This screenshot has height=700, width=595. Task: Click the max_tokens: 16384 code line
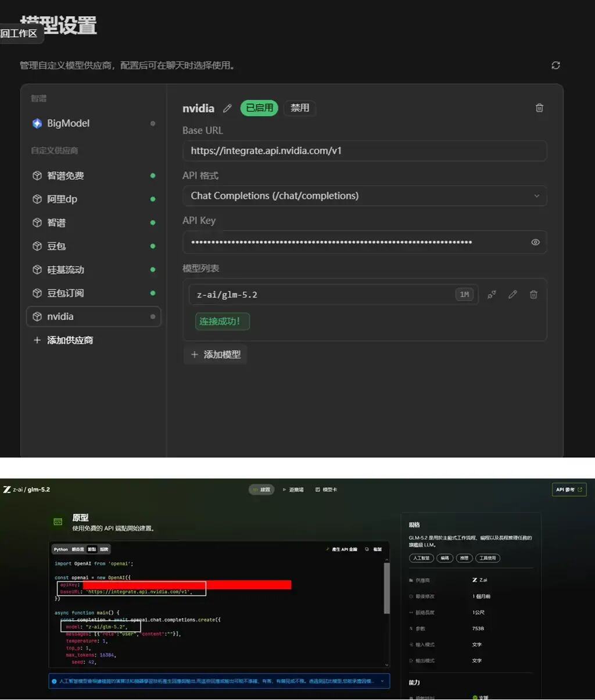tap(91, 655)
